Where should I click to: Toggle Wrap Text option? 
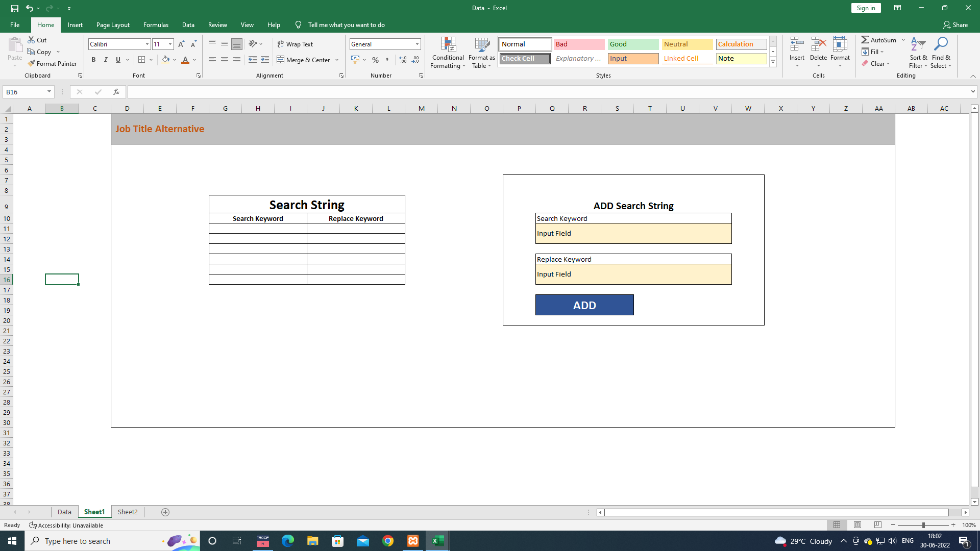tap(295, 44)
